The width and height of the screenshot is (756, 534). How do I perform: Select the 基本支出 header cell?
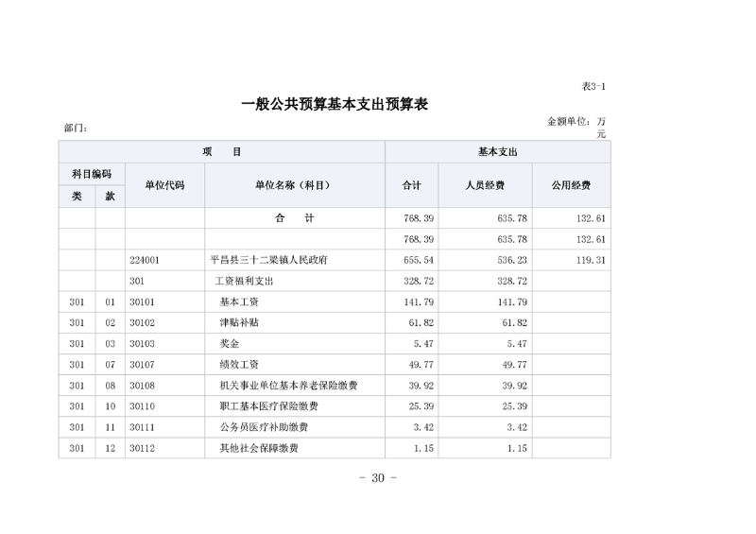coord(497,151)
